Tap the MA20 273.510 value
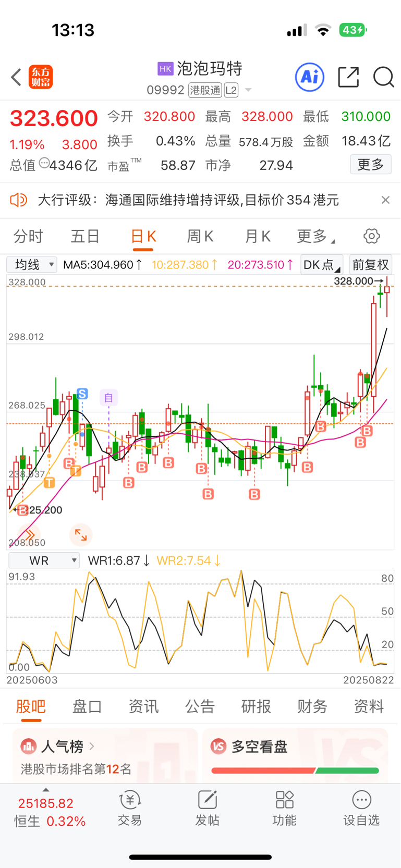The height and width of the screenshot is (868, 401). (261, 265)
